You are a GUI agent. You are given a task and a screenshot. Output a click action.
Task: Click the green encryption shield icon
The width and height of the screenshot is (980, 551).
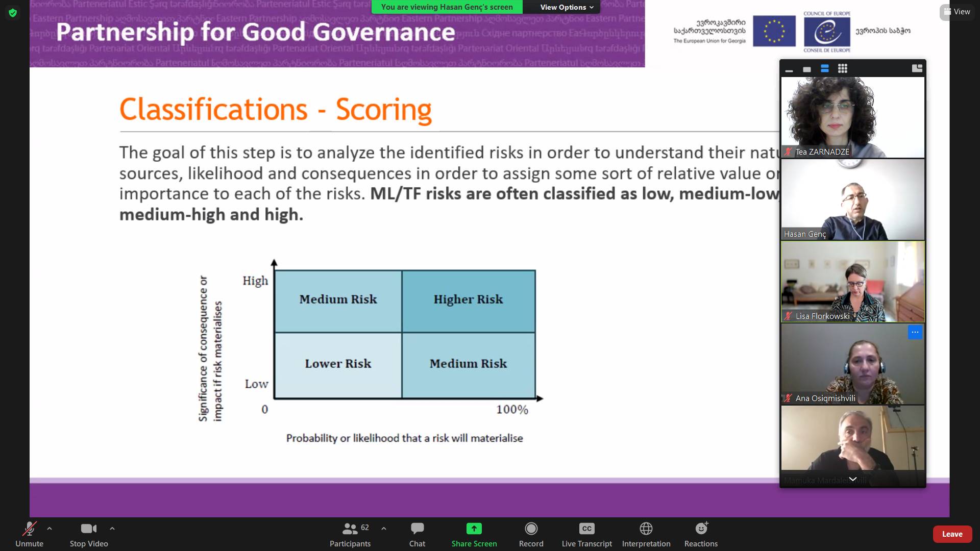pos(13,13)
